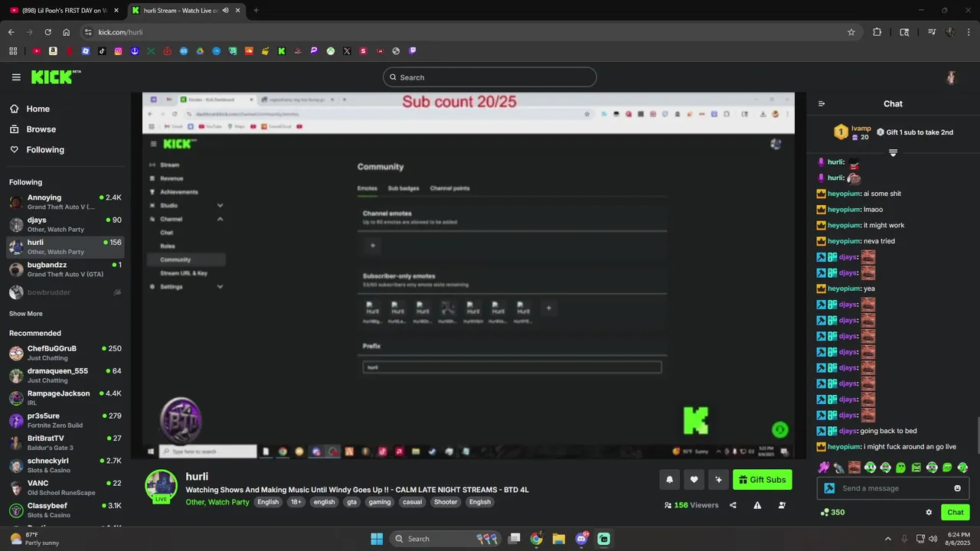Open pr3s5ure recommended channel
Viewport: 980px width, 551px height.
pyautogui.click(x=65, y=420)
